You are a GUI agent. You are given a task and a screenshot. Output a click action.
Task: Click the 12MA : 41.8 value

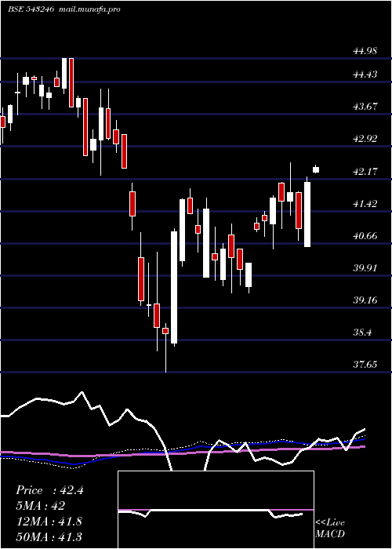[x=49, y=522]
